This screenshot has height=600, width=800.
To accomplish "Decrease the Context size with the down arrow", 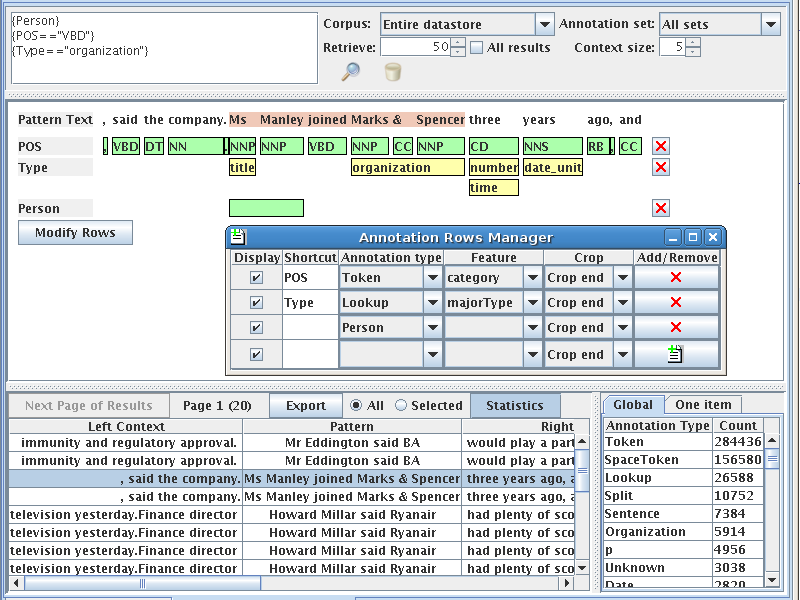I will (693, 52).
